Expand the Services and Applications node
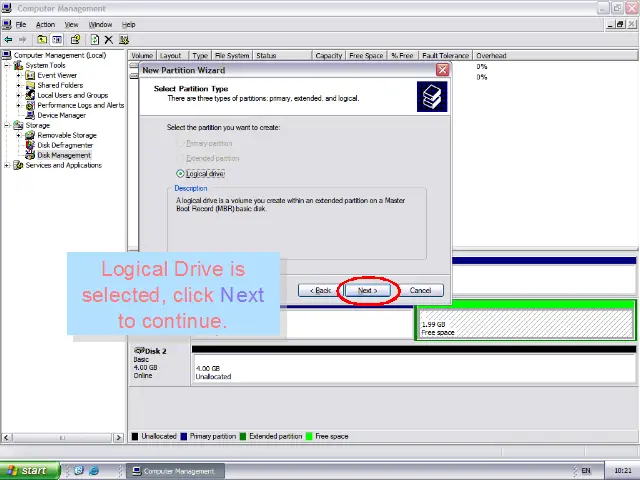 (x=7, y=165)
